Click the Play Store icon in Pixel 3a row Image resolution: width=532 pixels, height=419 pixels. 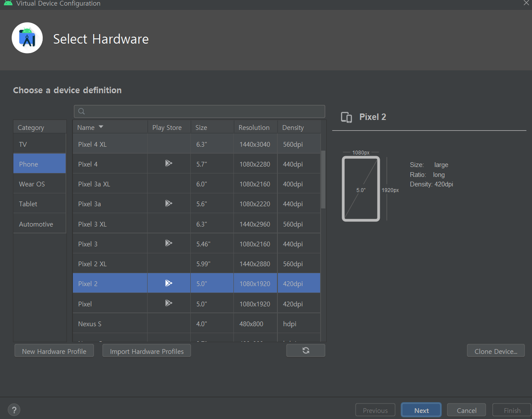pyautogui.click(x=169, y=203)
